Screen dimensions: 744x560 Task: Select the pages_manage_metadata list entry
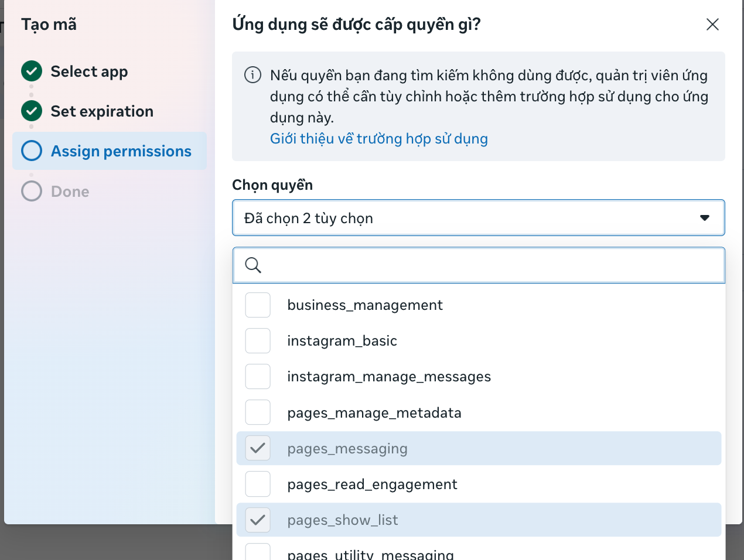(374, 412)
